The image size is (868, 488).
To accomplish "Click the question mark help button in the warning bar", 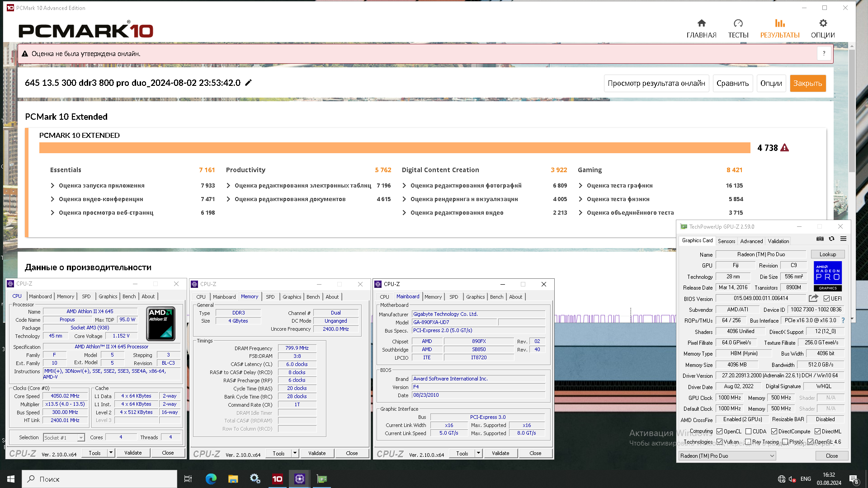I will coord(824,53).
